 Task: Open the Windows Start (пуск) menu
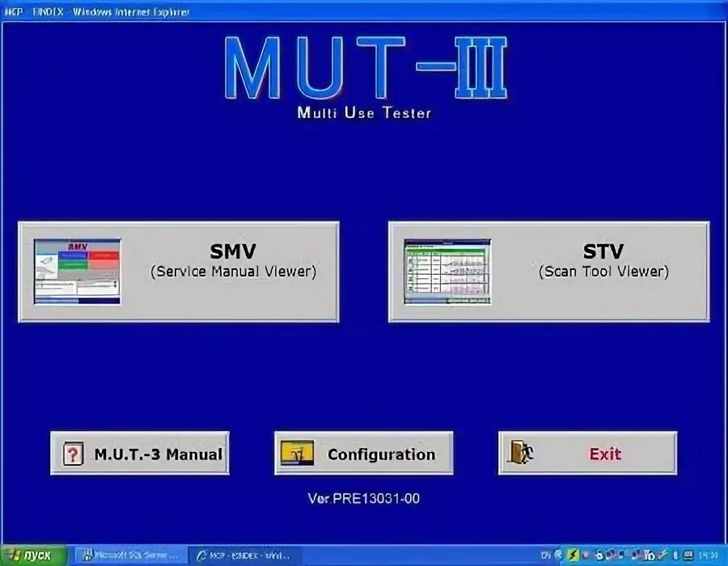pyautogui.click(x=32, y=555)
